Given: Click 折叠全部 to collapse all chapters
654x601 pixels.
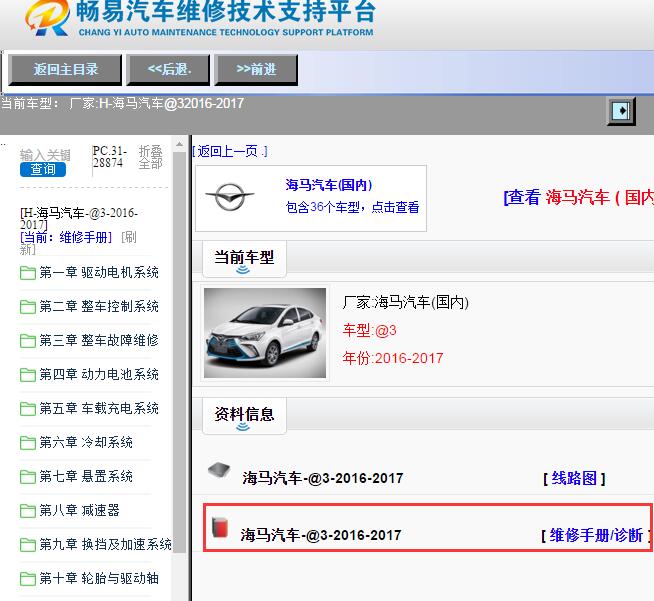Looking at the screenshot, I should 150,157.
